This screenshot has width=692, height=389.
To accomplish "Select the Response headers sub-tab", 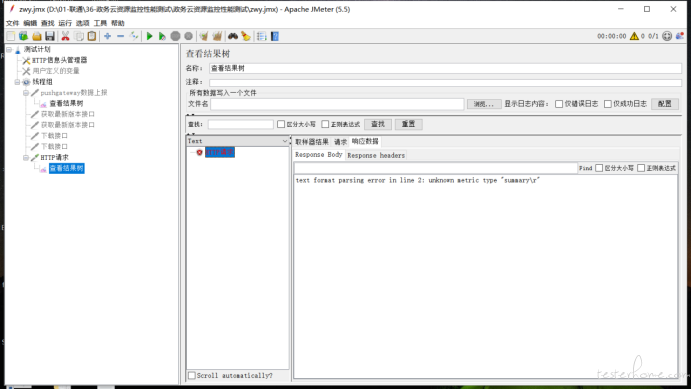I will tap(376, 155).
